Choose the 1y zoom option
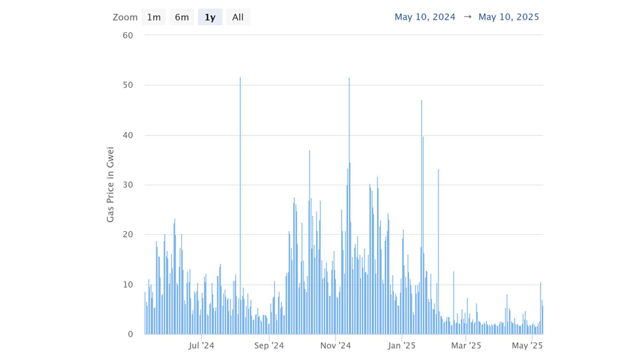 [210, 17]
